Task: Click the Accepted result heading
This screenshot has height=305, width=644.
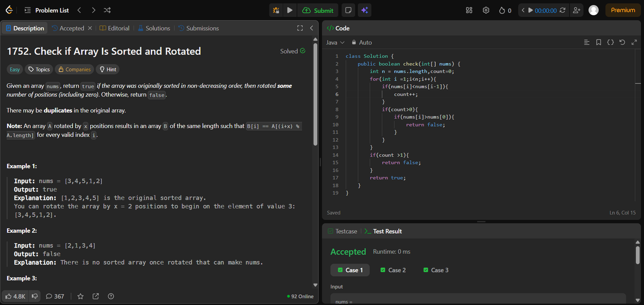Action: click(x=348, y=251)
